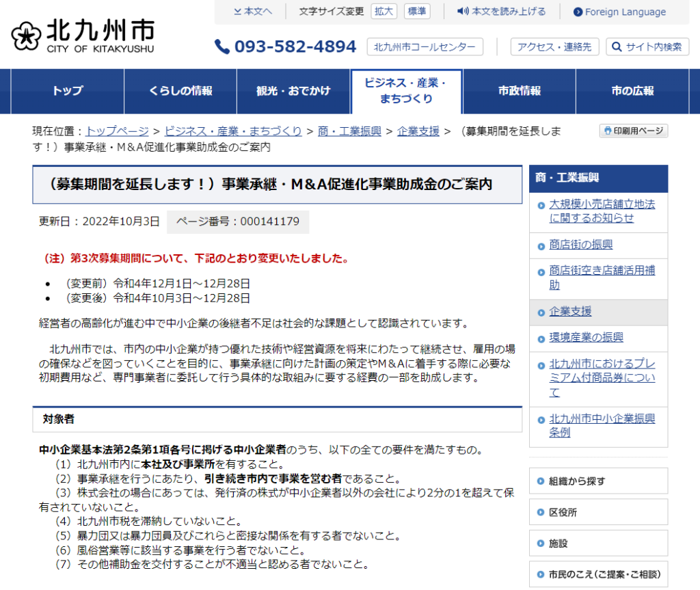The height and width of the screenshot is (590, 700).
Task: Open the 観光・おでかけ tab
Action: coord(293,91)
